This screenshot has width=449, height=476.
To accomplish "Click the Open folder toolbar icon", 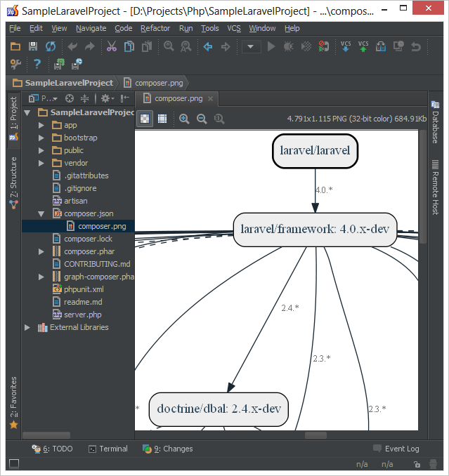I will pos(15,47).
